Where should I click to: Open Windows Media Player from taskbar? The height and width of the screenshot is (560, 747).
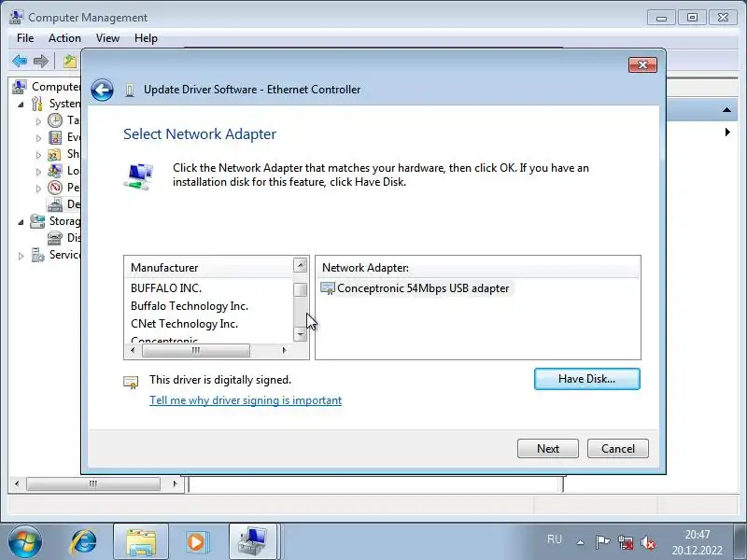(x=196, y=542)
